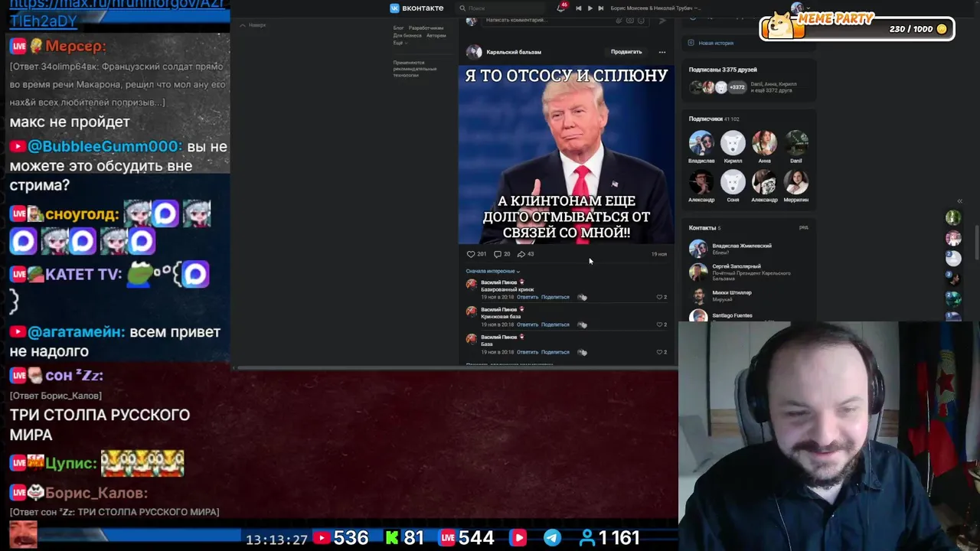This screenshot has width=980, height=551.
Task: Open Авторам footer link
Action: [436, 35]
